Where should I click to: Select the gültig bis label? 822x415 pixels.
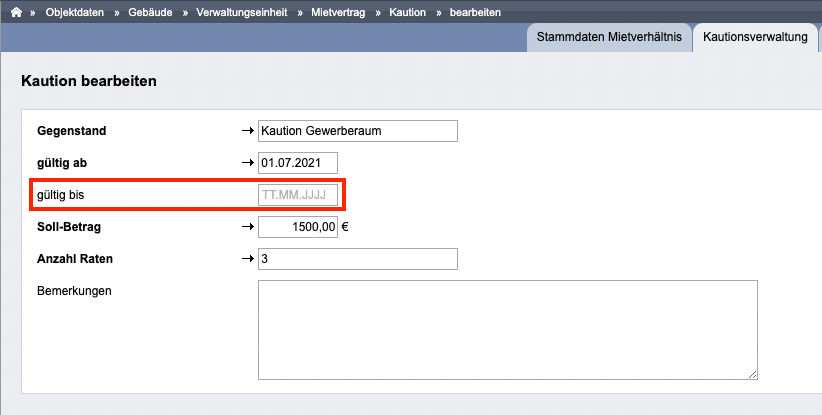coord(60,195)
